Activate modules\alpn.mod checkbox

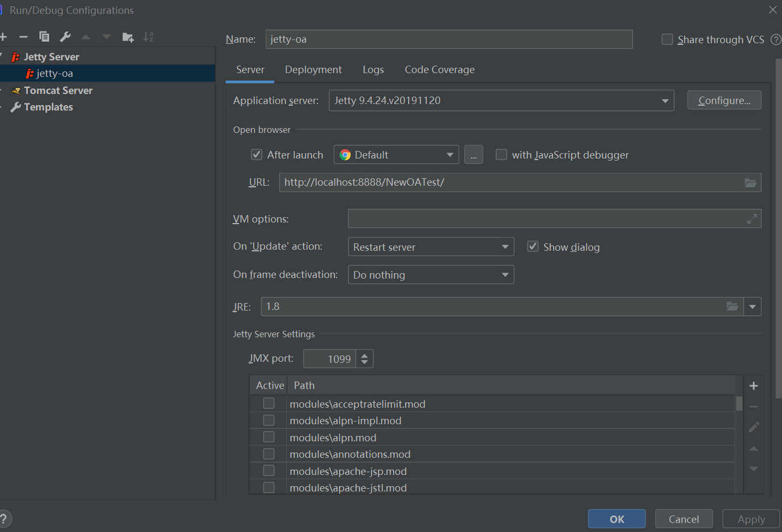click(269, 437)
